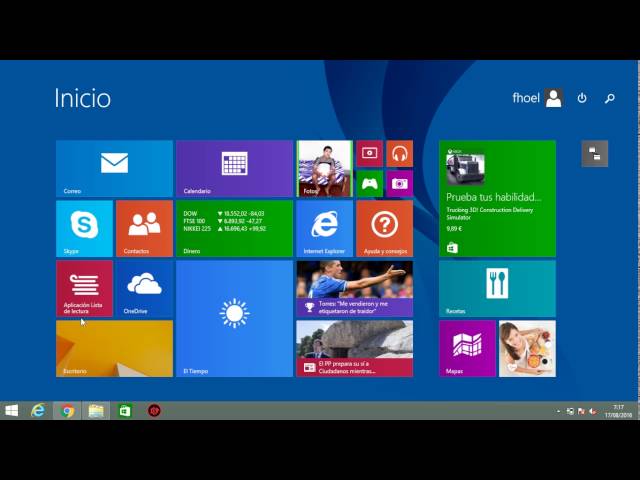Open the Music headphones tile
The width and height of the screenshot is (640, 480).
click(400, 153)
